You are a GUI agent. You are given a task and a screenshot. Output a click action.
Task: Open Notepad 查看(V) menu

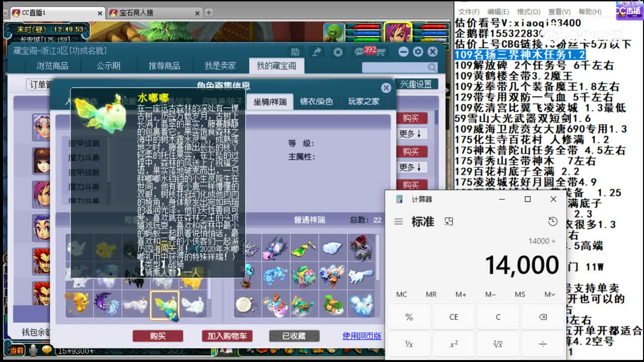tap(559, 12)
